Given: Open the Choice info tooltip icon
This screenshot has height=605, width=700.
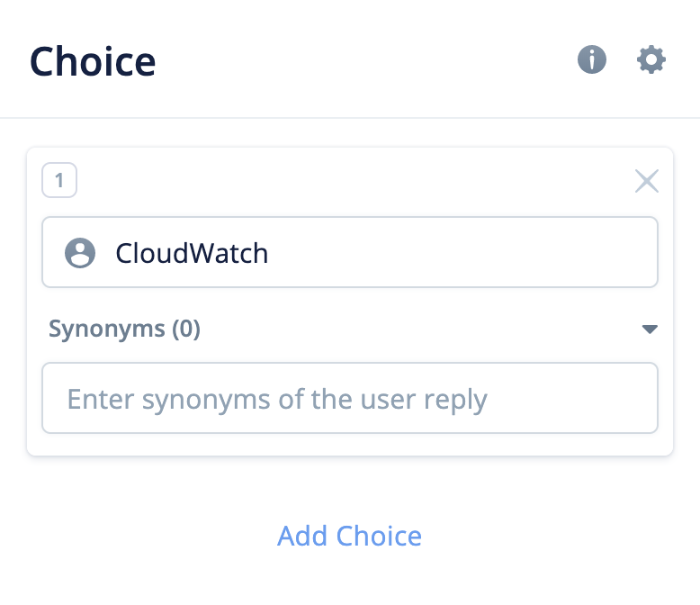Looking at the screenshot, I should click(591, 60).
